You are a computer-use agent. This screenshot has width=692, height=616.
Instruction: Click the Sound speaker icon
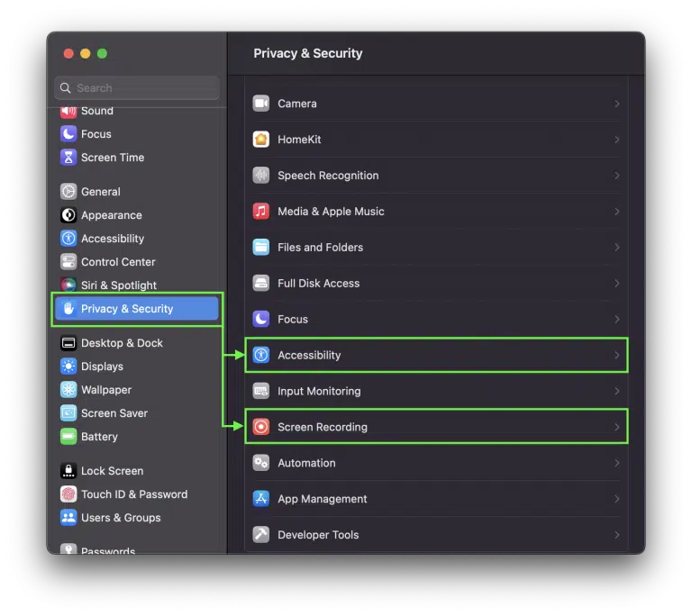tap(68, 111)
